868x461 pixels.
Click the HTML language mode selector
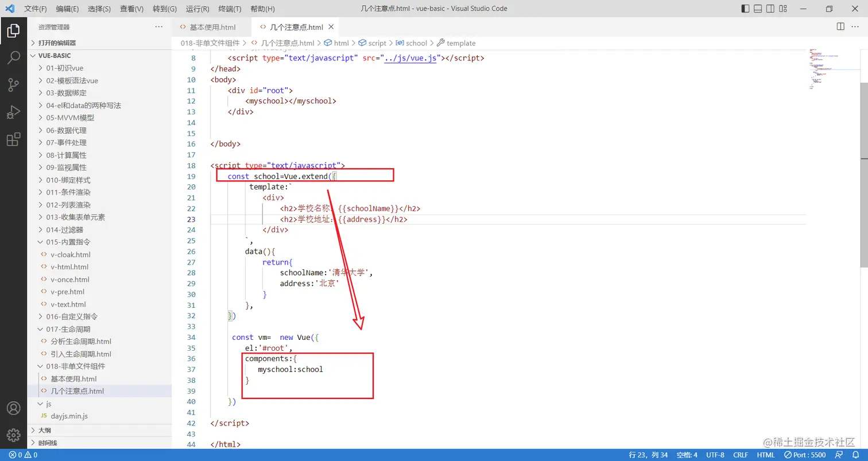(x=766, y=455)
